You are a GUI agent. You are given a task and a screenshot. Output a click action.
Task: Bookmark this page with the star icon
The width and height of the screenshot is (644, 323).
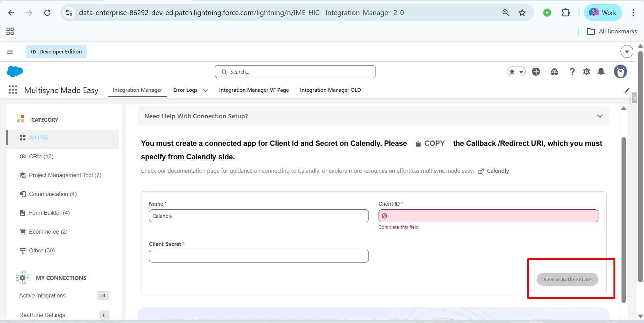pos(522,13)
